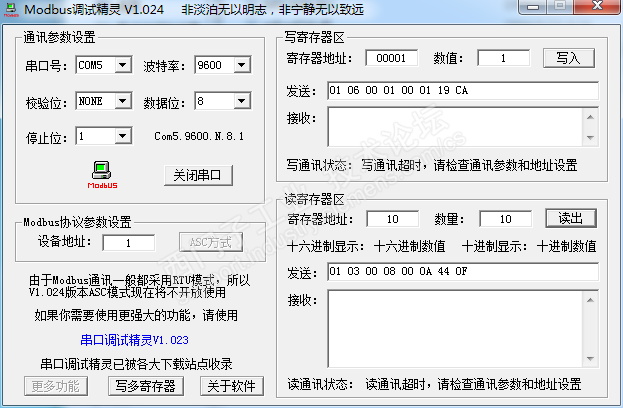Close the Modbus调试精灵 window
Image resolution: width=623 pixels, height=408 pixels.
tap(598, 6)
